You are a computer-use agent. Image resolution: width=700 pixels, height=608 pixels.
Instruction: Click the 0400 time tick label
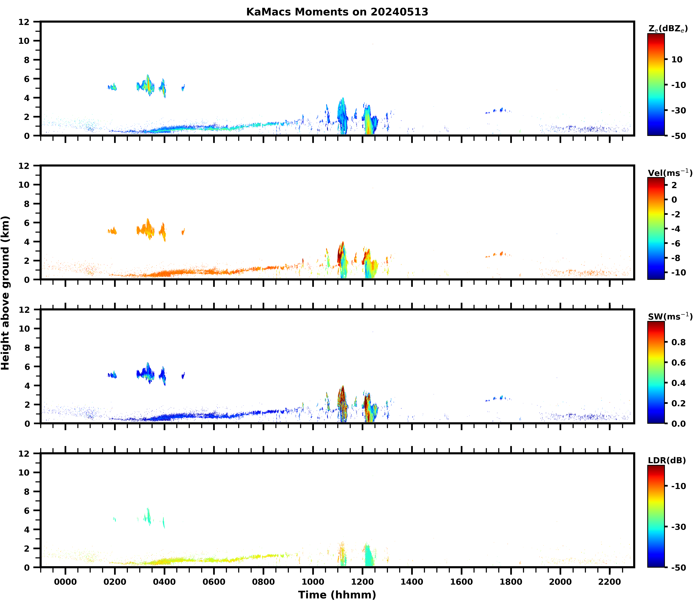click(164, 582)
